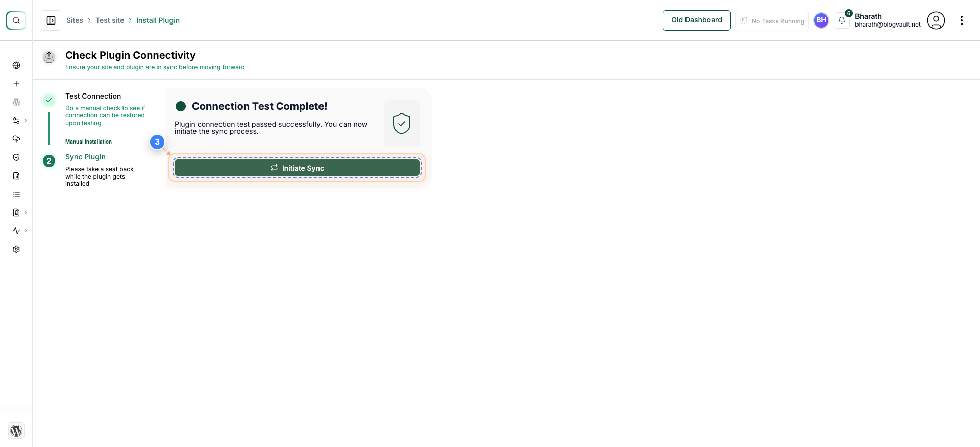This screenshot has height=447, width=980.
Task: Open the sliders controls icon in sidebar
Action: [x=16, y=121]
